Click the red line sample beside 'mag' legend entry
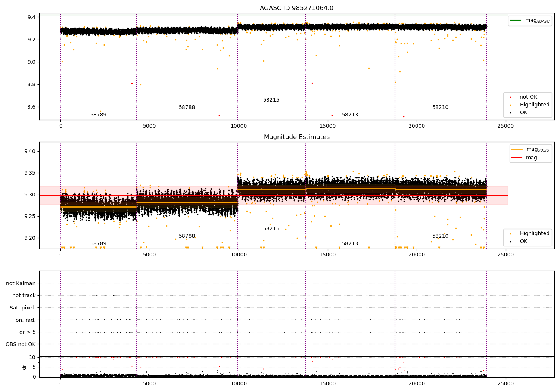Viewport: 560px width, 392px height. point(517,158)
